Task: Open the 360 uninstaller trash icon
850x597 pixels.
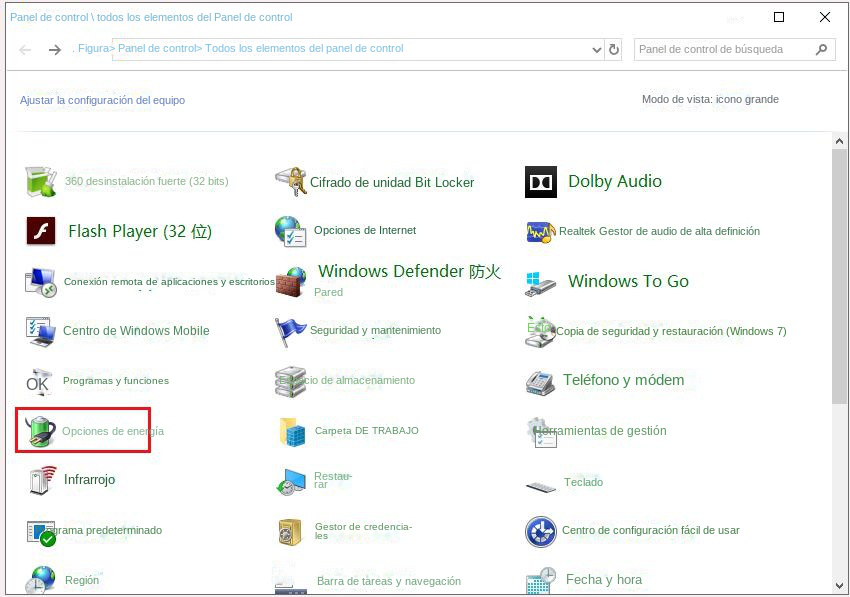Action: pyautogui.click(x=41, y=182)
